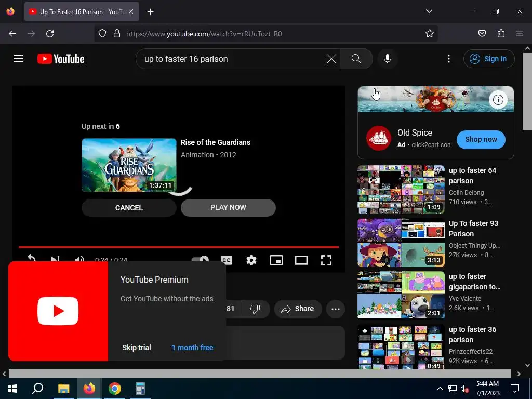View site security lock info
The width and height of the screenshot is (532, 399).
117,34
